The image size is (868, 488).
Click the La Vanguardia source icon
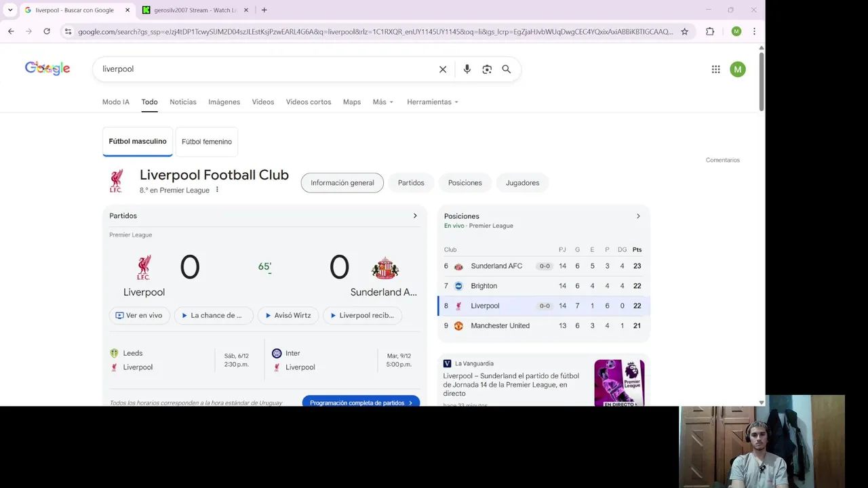point(447,363)
